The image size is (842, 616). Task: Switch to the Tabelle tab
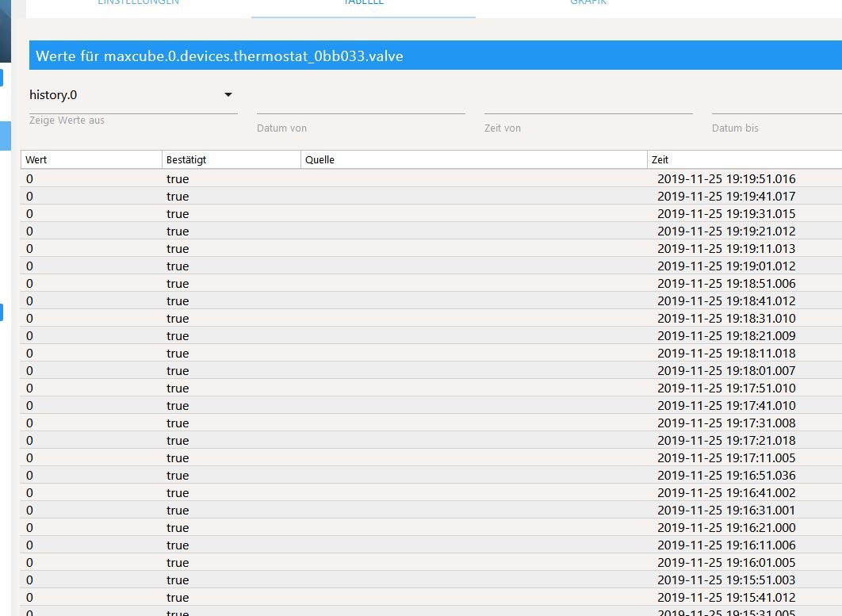pos(364,2)
